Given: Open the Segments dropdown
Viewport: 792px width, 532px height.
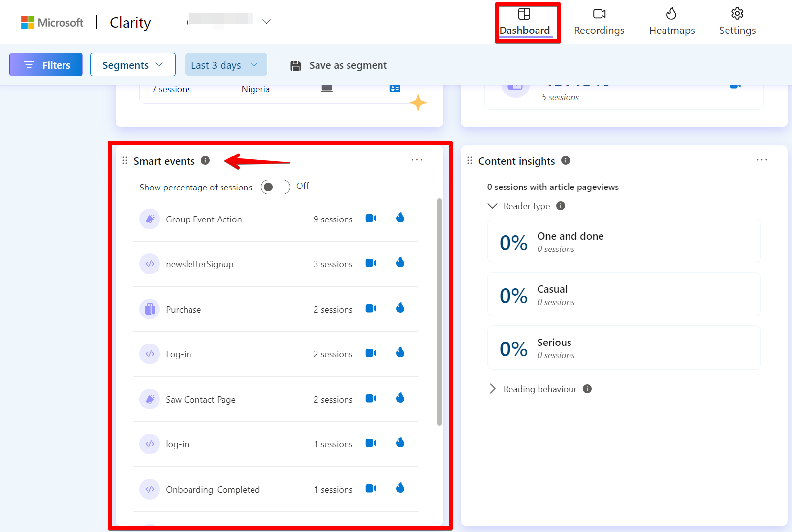Looking at the screenshot, I should 132,64.
